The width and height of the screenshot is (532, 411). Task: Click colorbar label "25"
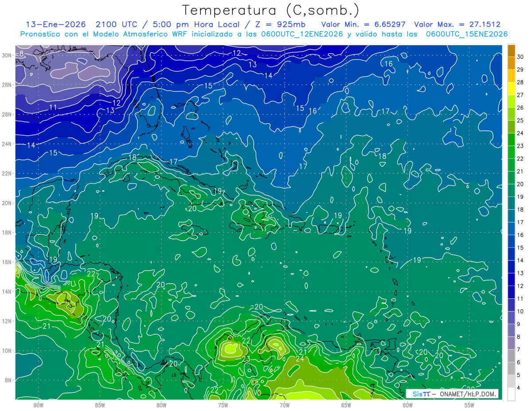tap(520, 121)
